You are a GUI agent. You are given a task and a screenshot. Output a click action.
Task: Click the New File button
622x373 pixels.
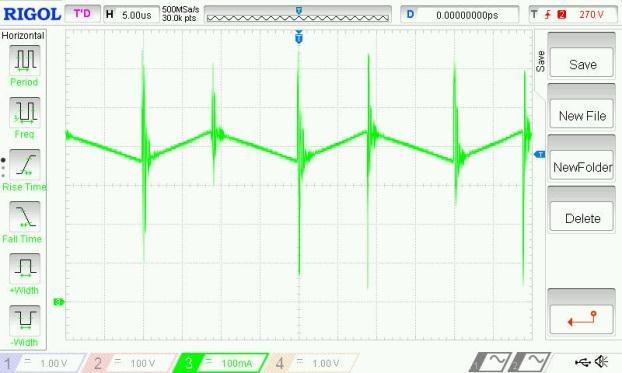coord(582,115)
